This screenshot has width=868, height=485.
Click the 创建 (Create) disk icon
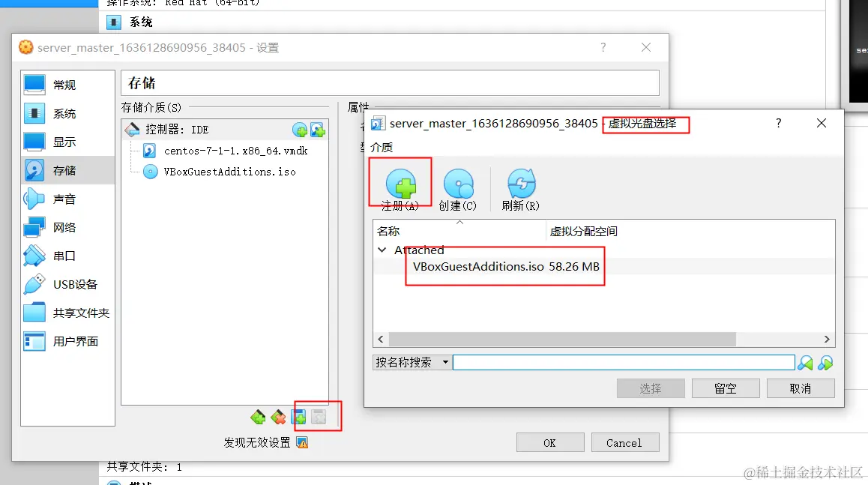click(x=458, y=184)
